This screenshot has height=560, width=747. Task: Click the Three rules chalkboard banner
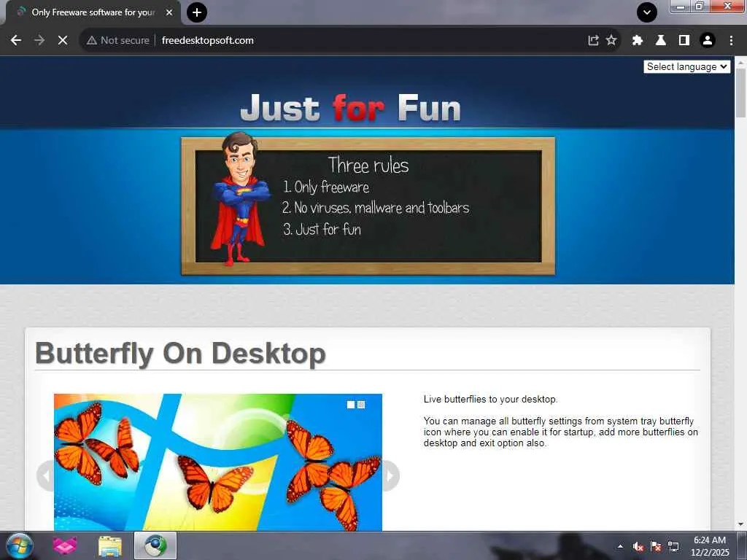coord(368,206)
